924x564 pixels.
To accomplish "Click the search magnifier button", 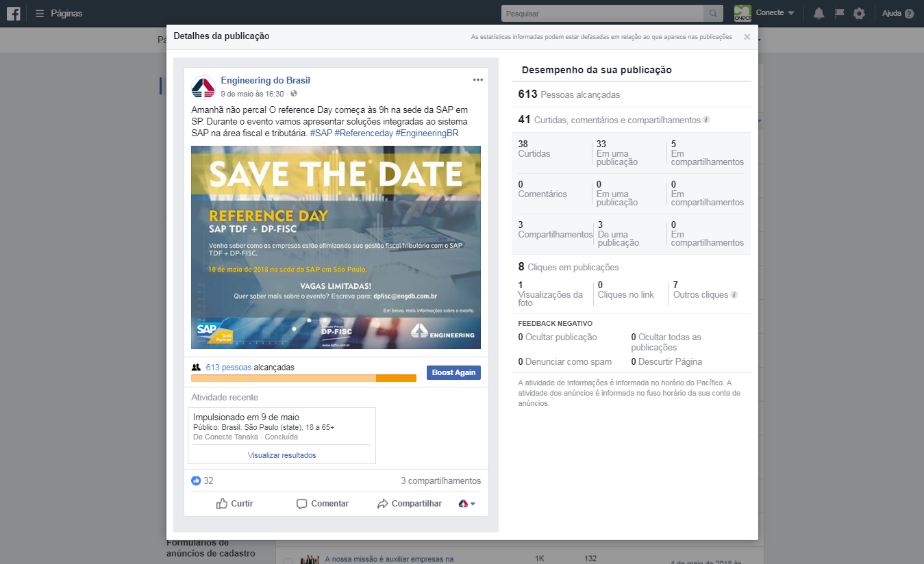I will pos(713,14).
